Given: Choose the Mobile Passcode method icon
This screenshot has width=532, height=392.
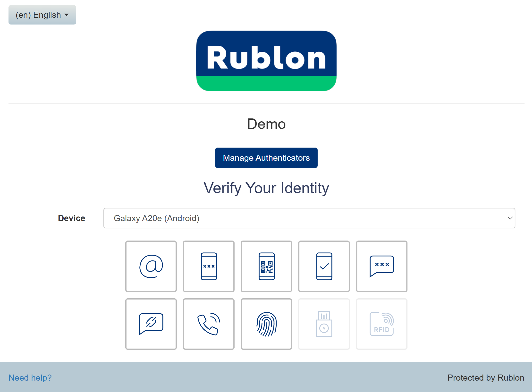Looking at the screenshot, I should (209, 266).
